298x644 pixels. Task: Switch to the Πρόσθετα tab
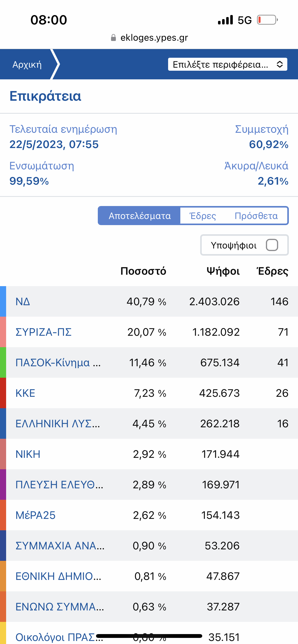[x=256, y=216]
